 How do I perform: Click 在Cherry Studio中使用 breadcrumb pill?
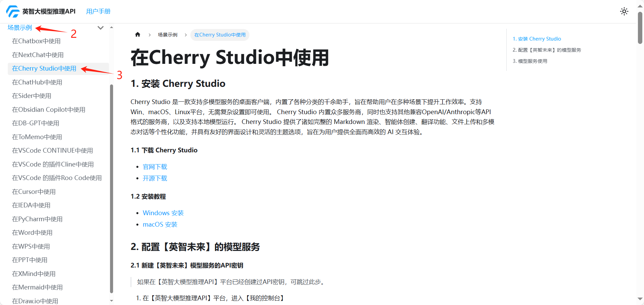click(x=220, y=35)
